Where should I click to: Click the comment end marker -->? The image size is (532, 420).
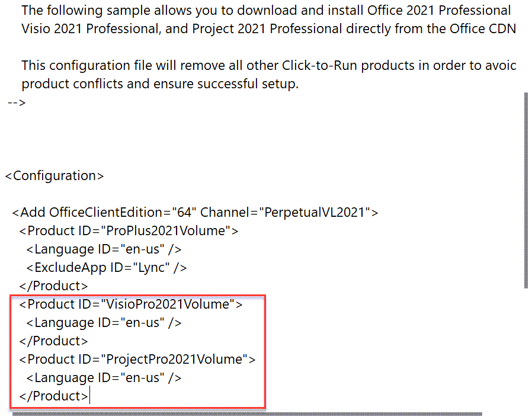(x=17, y=102)
